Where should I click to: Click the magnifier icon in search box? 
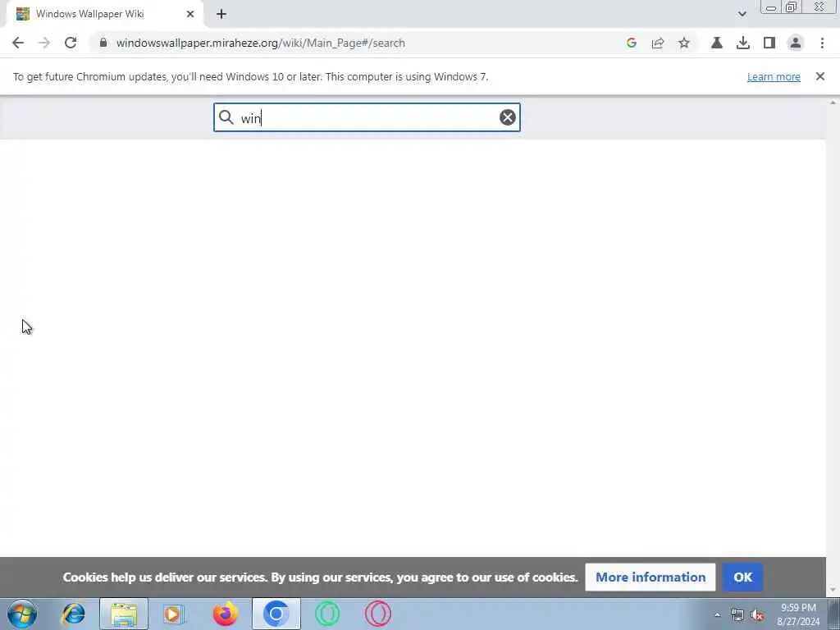tap(226, 117)
